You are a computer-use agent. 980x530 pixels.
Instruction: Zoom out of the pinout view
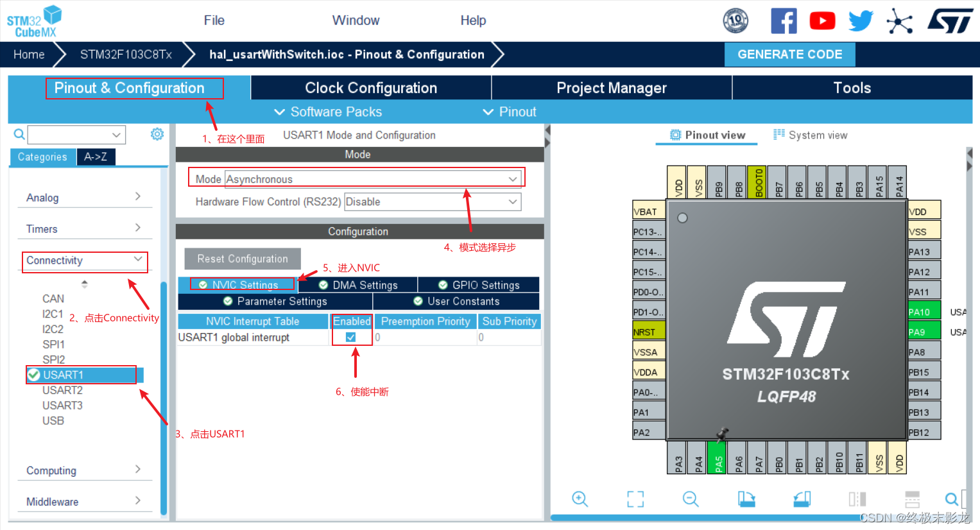tap(691, 499)
